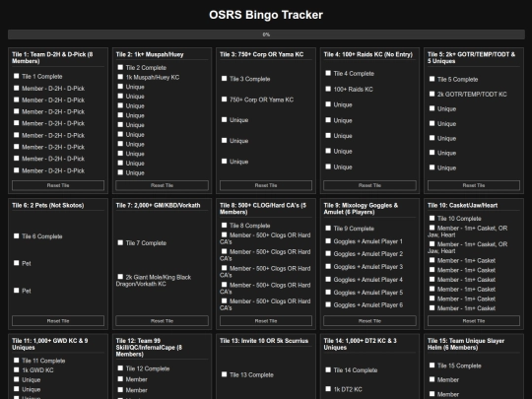Tick the 1k GWD KC checkbox
The width and height of the screenshot is (532, 399).
tap(17, 369)
